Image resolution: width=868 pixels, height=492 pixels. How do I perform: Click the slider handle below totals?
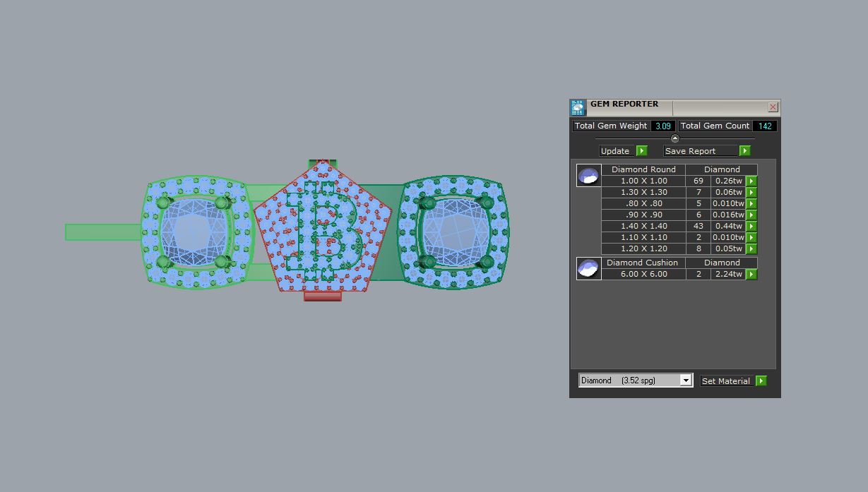click(x=674, y=138)
